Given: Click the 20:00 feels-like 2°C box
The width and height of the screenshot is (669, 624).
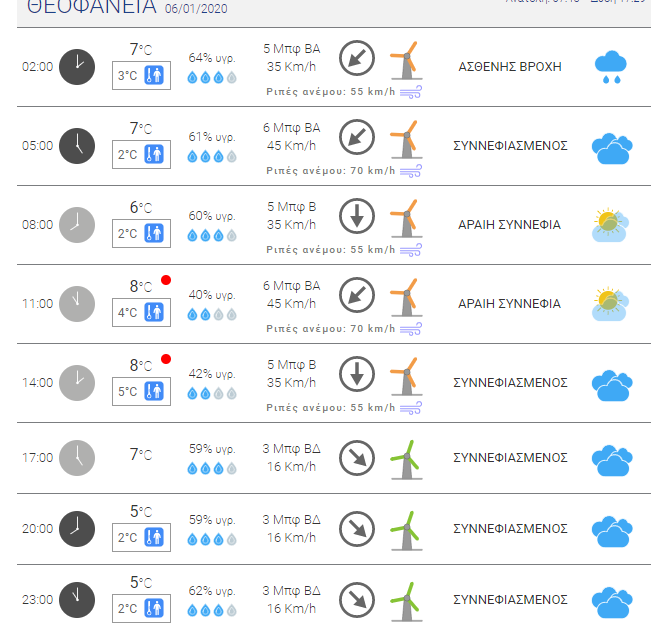Looking at the screenshot, I should tap(141, 537).
